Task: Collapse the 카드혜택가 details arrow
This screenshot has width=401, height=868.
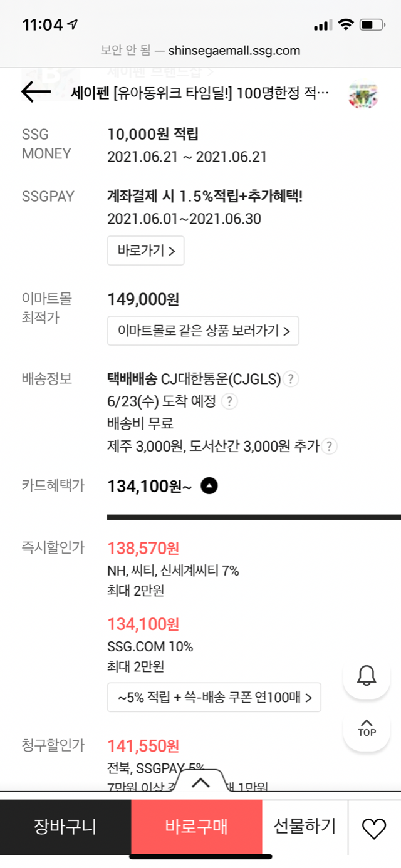Action: [x=209, y=485]
